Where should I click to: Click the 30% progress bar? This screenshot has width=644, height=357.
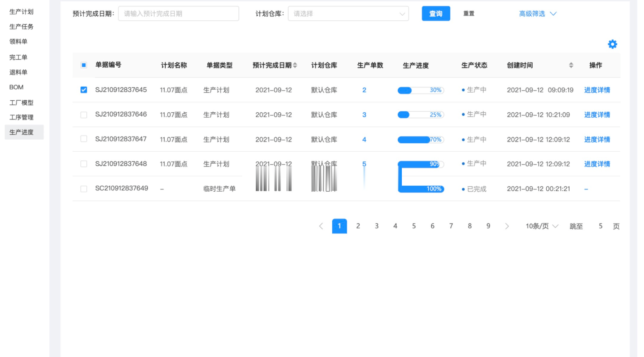pos(421,90)
